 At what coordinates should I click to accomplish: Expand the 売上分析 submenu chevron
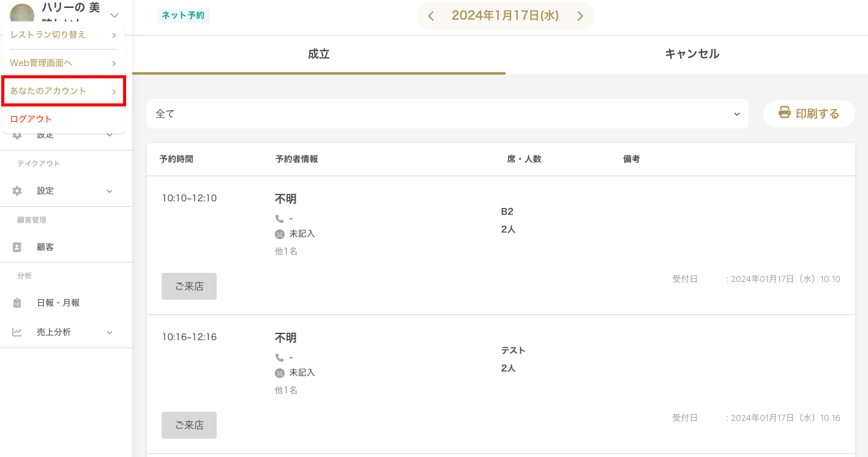110,332
